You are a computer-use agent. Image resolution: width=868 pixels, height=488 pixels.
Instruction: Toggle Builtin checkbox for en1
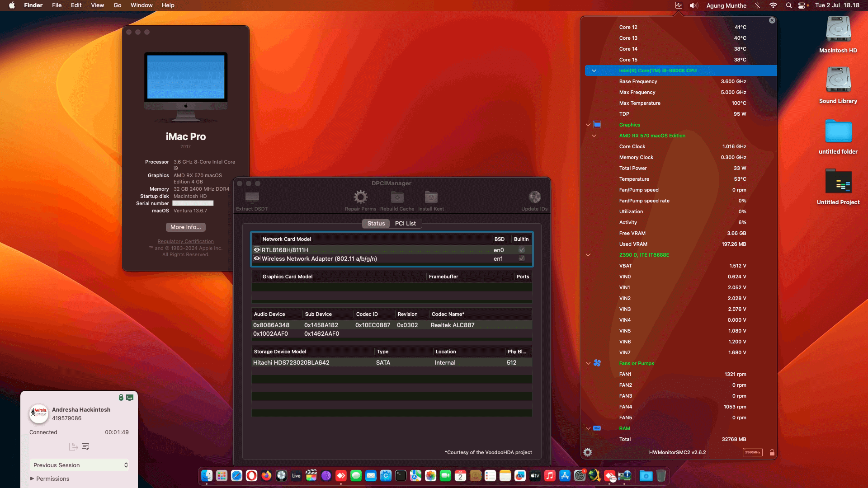coord(522,258)
